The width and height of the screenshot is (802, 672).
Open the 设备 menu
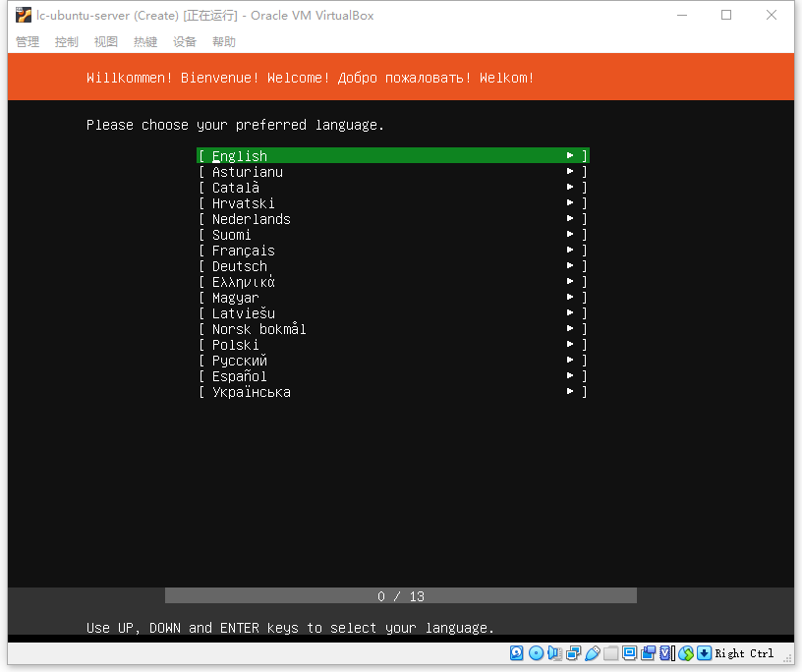coord(185,42)
